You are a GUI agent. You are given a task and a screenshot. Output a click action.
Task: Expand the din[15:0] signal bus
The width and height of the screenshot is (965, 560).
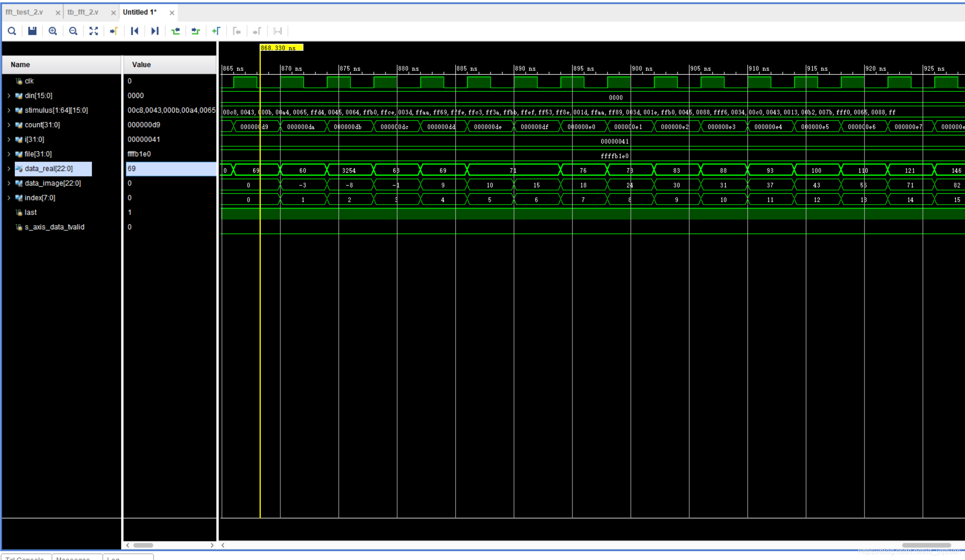click(x=8, y=96)
